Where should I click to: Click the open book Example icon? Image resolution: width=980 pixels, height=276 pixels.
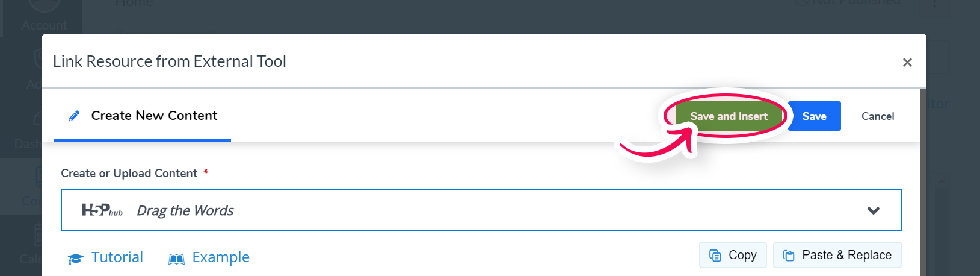coord(176,259)
